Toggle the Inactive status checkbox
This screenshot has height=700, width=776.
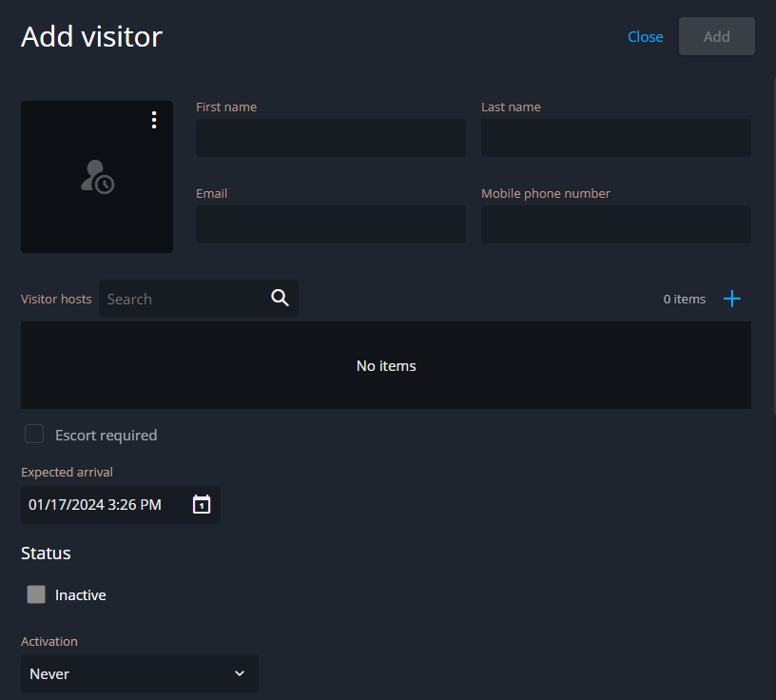pos(36,594)
